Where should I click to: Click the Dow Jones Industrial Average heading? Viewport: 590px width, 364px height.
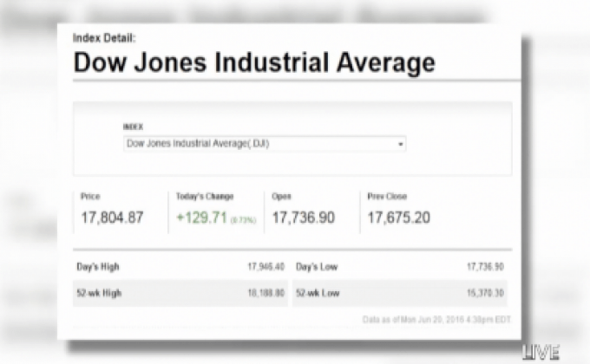coord(254,63)
